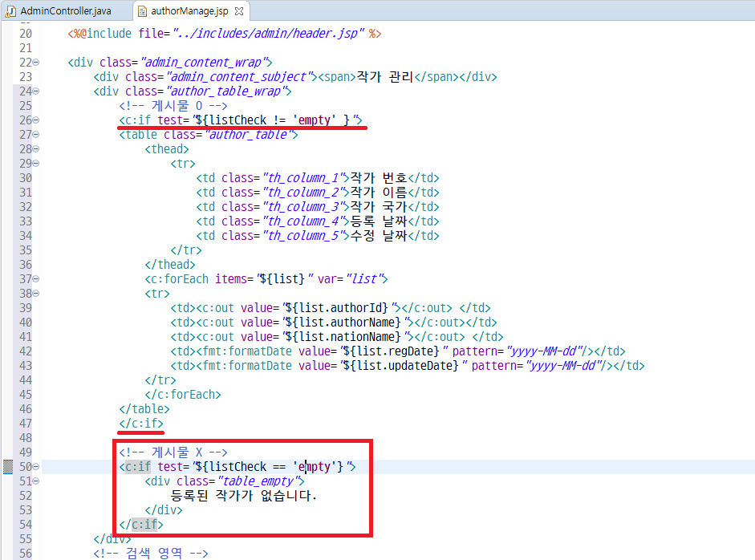755x560 pixels.
Task: Switch to the AdminController.java tab
Action: click(x=66, y=10)
